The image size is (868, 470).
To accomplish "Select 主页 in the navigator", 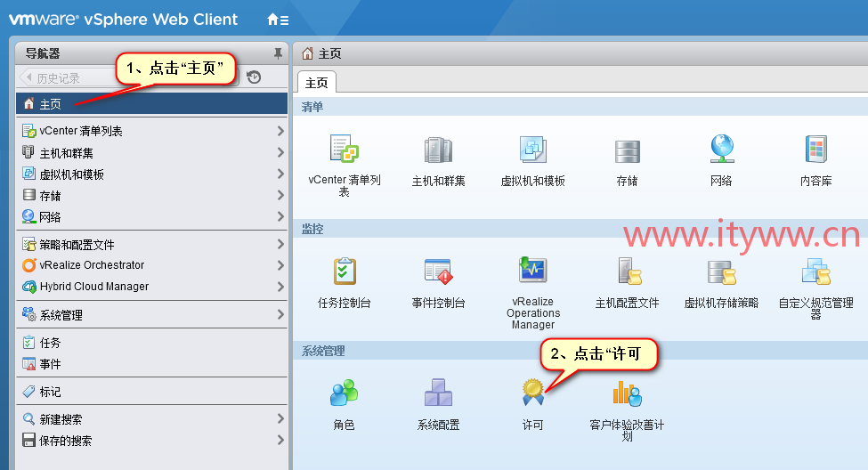I will [x=151, y=103].
